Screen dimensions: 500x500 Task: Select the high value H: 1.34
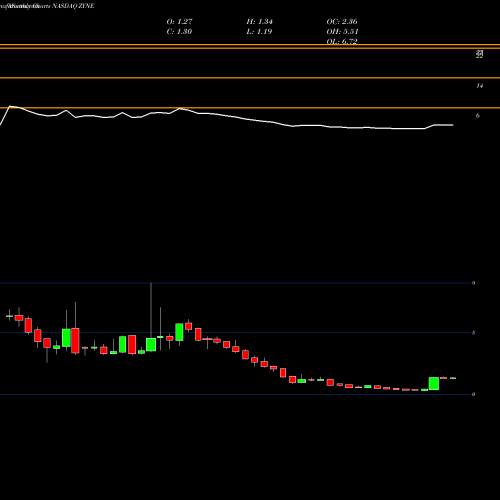point(259,22)
